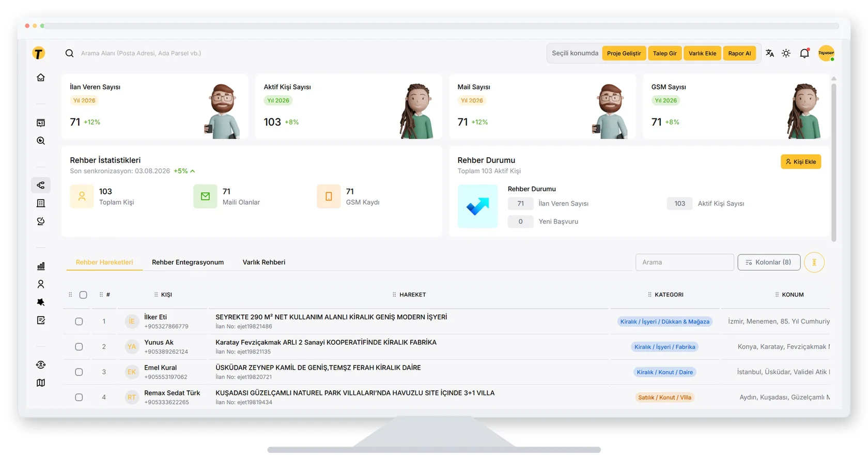The height and width of the screenshot is (473, 868).
Task: Select the share network sidebar icon
Action: coord(41,185)
